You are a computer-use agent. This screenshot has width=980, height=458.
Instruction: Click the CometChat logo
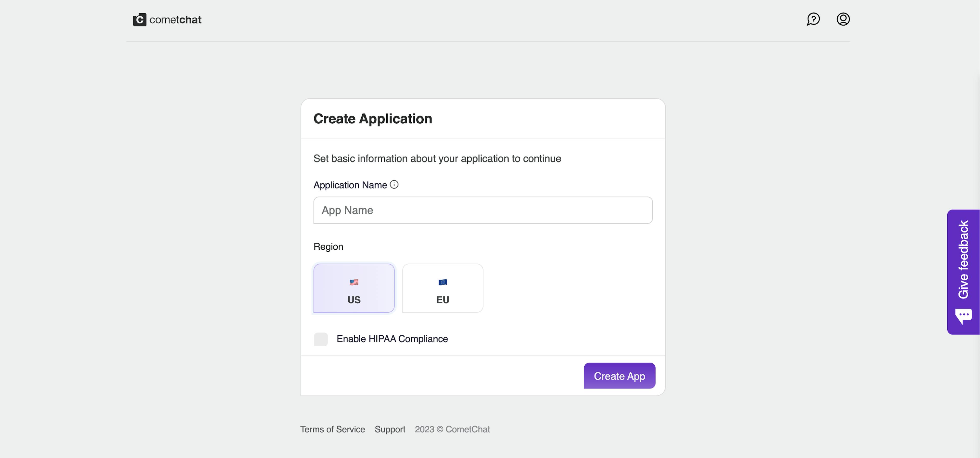coord(140,19)
